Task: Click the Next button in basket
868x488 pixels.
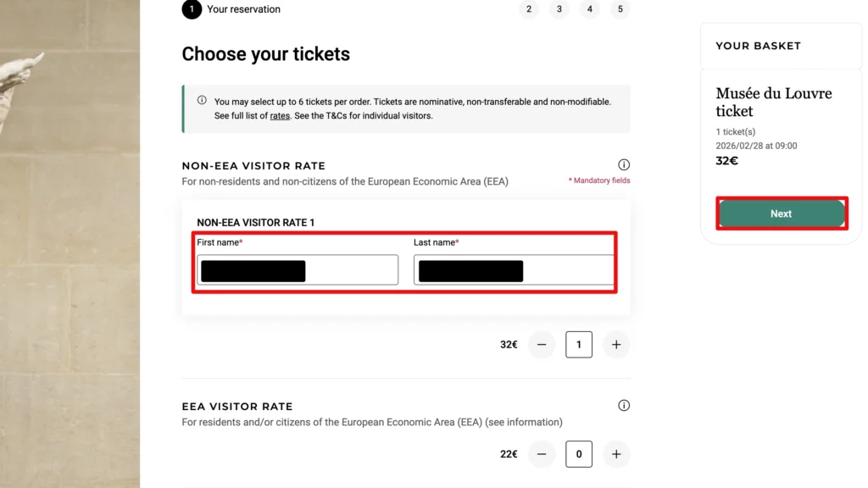Action: (x=782, y=213)
